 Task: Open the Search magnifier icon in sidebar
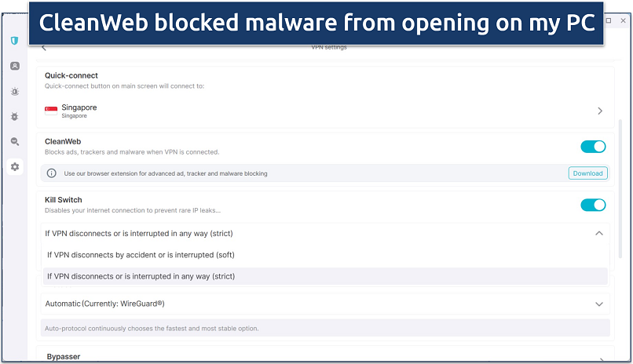click(x=15, y=141)
